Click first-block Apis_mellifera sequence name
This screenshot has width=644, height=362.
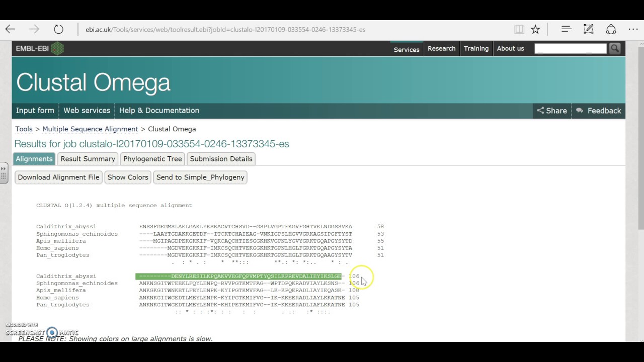coord(61,241)
